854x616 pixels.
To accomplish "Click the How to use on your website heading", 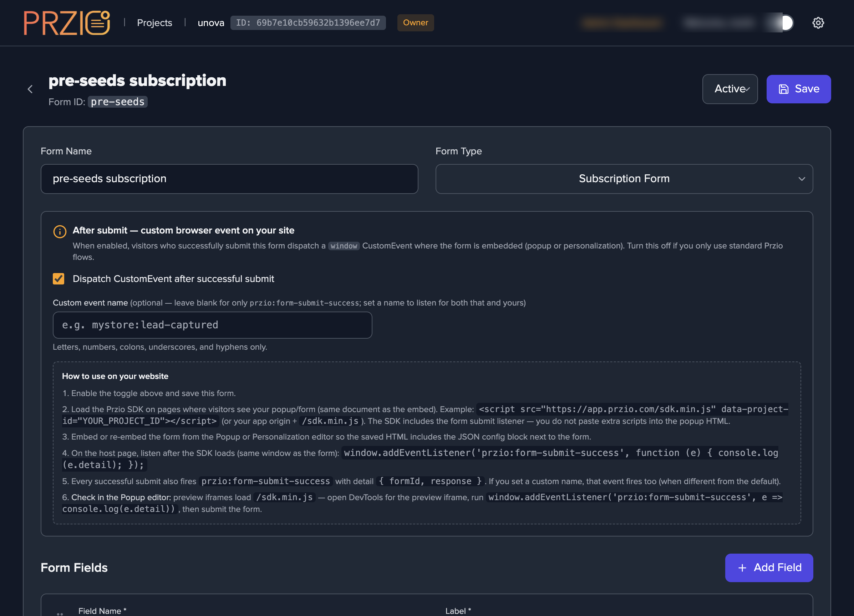I will [x=115, y=376].
